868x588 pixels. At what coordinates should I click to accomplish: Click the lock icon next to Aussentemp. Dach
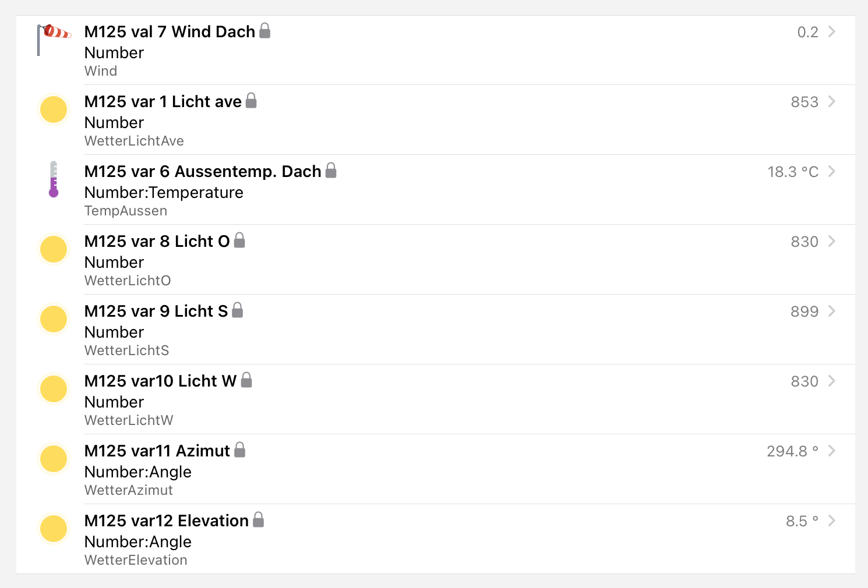[x=331, y=171]
